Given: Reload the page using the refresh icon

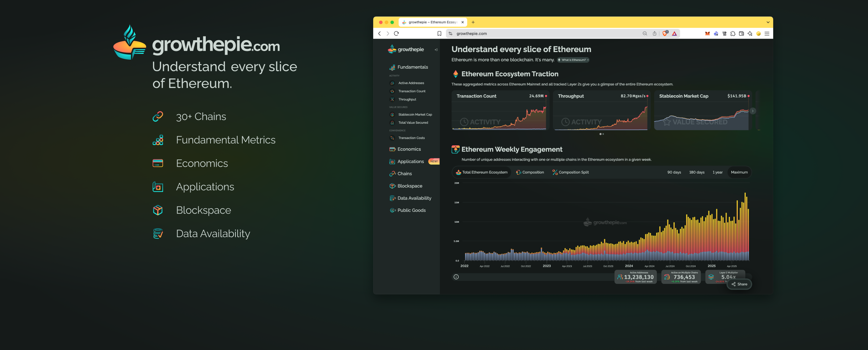Looking at the screenshot, I should 396,34.
